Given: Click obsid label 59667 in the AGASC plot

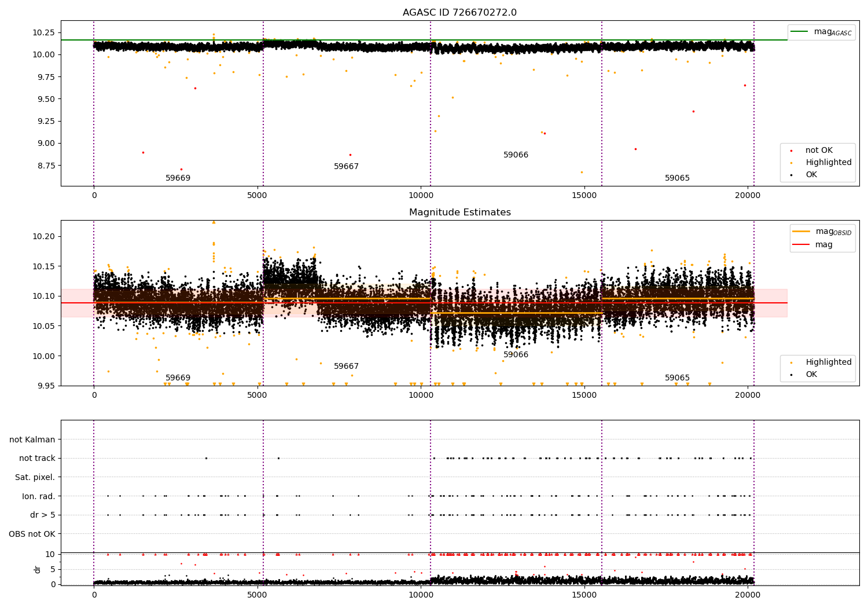Looking at the screenshot, I should click(x=346, y=167).
